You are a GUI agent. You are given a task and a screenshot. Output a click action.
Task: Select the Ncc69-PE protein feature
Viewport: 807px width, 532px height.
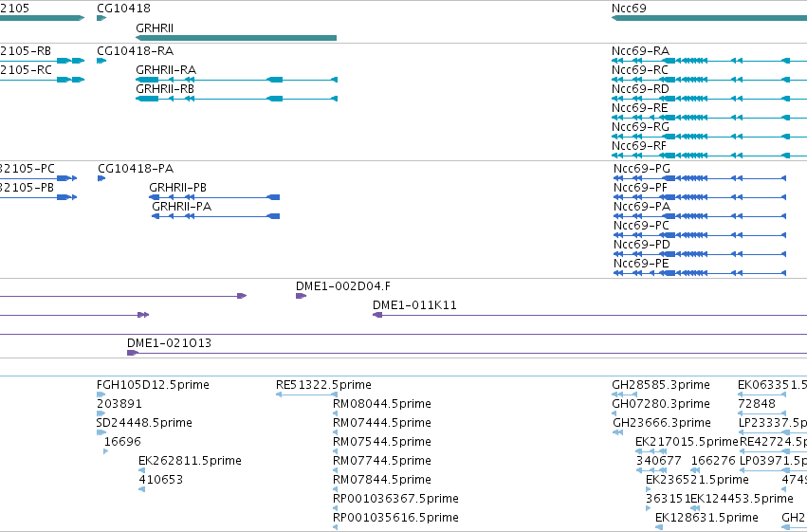pos(700,273)
